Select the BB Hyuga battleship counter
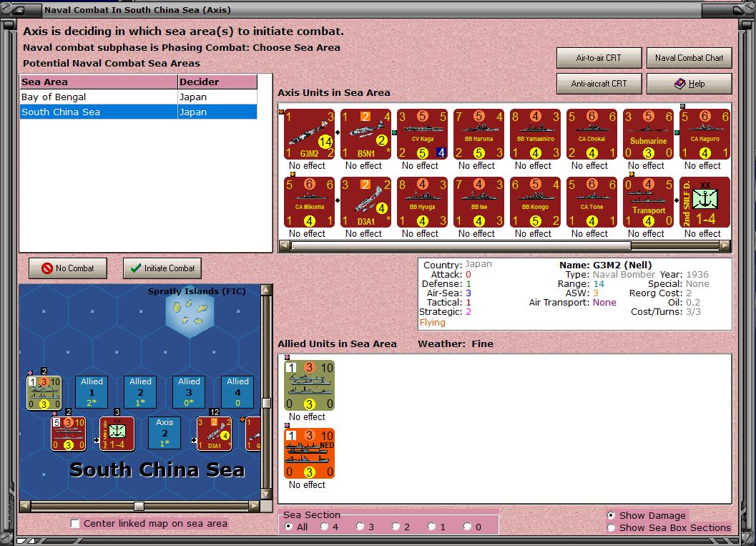 click(x=422, y=202)
